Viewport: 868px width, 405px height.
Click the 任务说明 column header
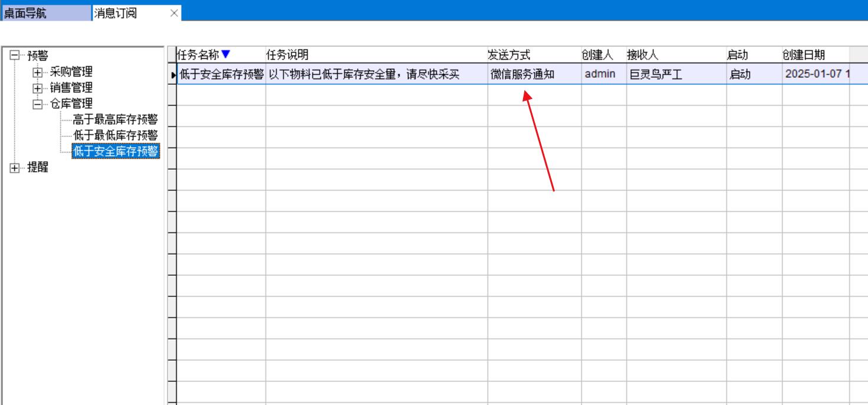376,55
